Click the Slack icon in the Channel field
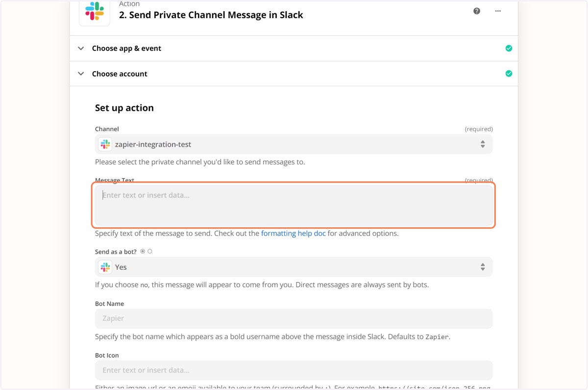The image size is (588, 390). (105, 144)
